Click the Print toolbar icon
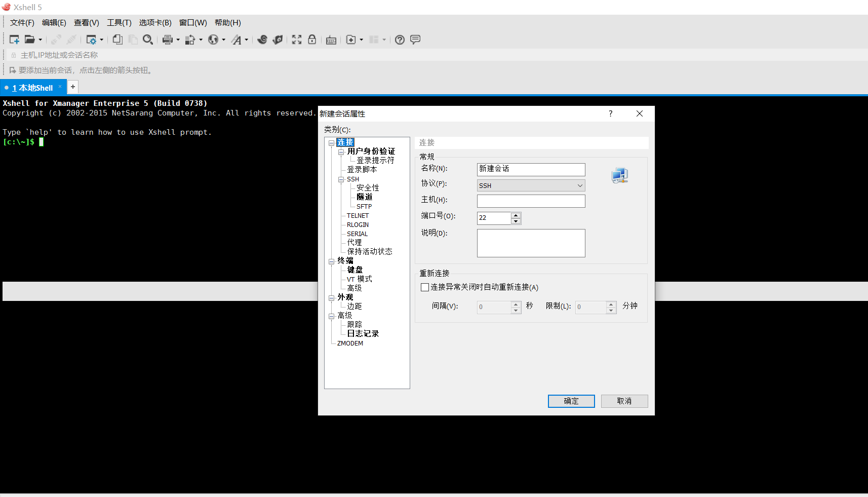 pyautogui.click(x=168, y=40)
